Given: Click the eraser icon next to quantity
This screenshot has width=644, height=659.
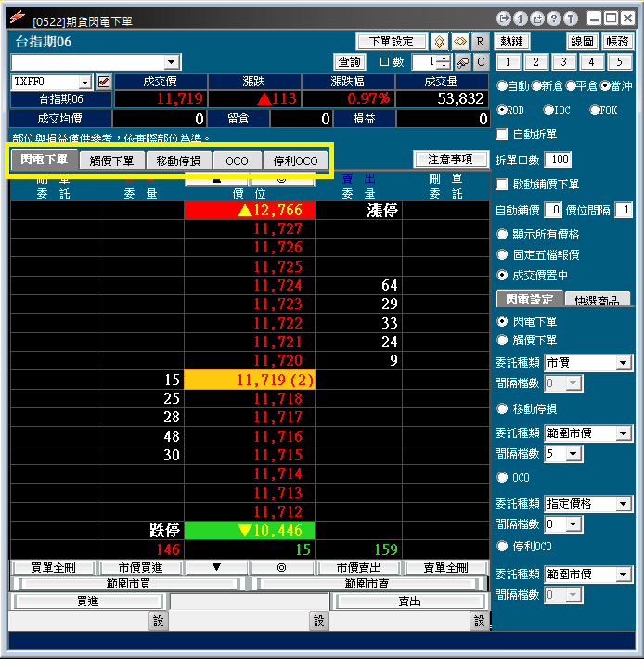Looking at the screenshot, I should pos(462,62).
